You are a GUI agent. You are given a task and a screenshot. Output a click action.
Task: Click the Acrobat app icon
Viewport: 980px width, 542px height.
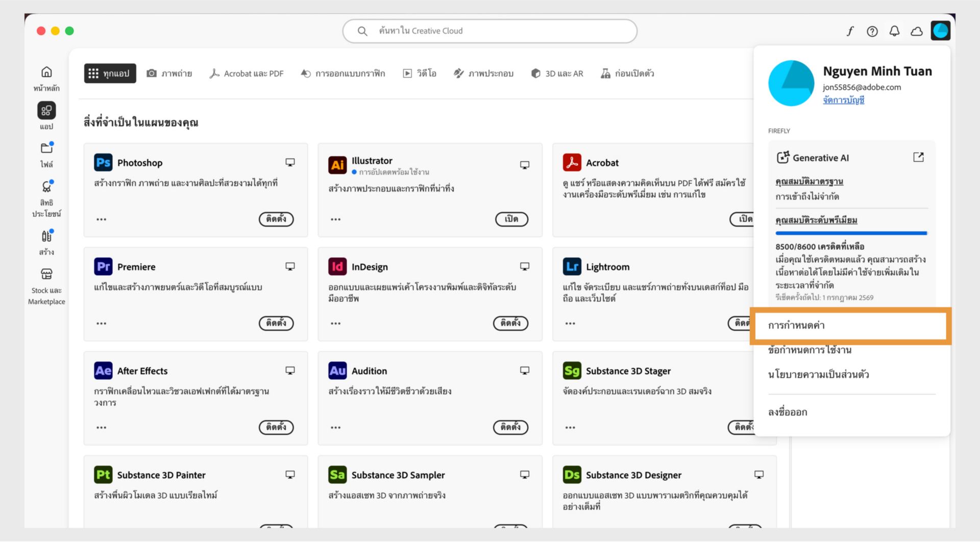point(572,162)
